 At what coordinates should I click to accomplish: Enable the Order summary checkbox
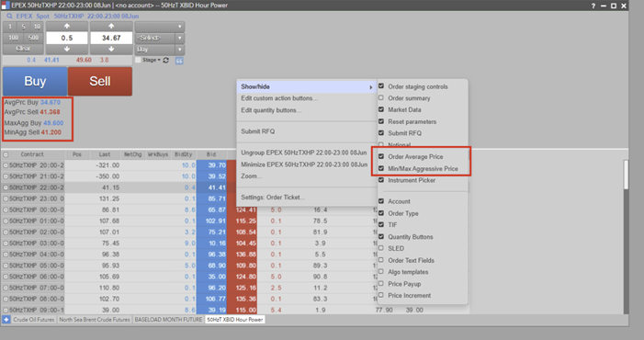click(x=381, y=98)
